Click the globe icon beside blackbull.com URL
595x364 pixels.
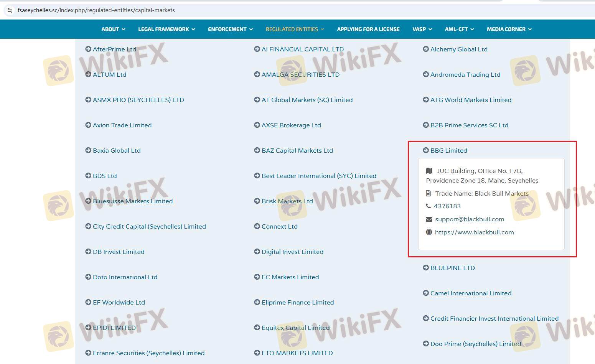click(429, 232)
